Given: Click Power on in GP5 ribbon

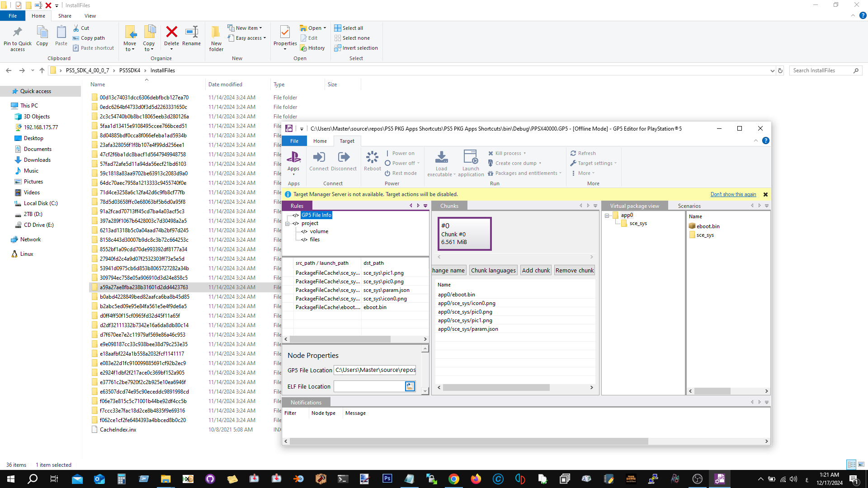Looking at the screenshot, I should coord(400,153).
